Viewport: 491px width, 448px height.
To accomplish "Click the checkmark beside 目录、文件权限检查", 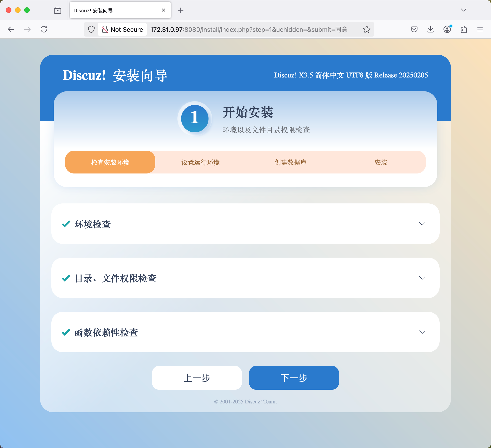I will pos(66,278).
